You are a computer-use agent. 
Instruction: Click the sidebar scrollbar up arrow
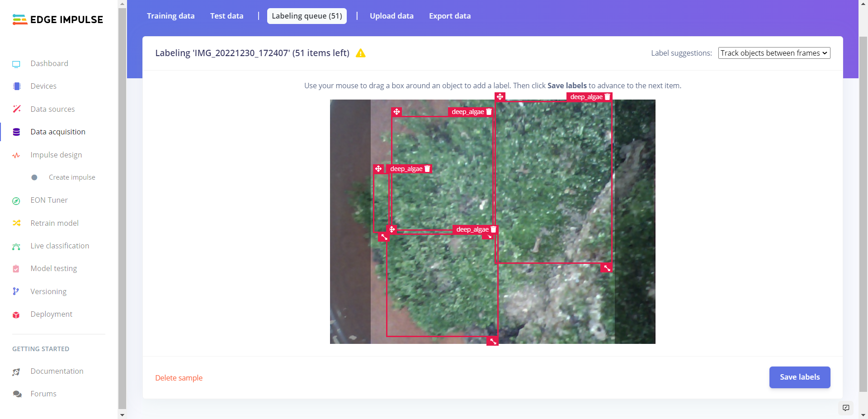coord(122,4)
